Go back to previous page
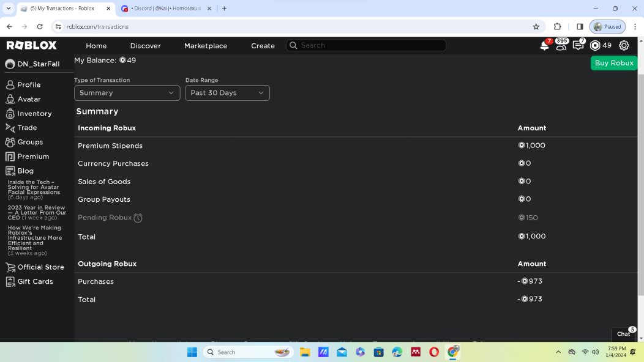644x362 pixels. click(x=9, y=27)
